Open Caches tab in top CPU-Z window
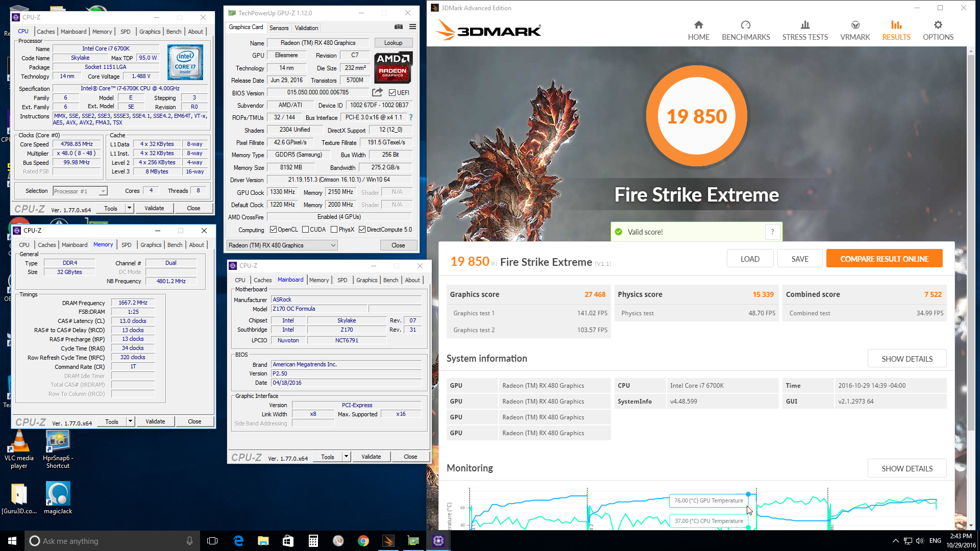Image resolution: width=980 pixels, height=551 pixels. point(45,32)
